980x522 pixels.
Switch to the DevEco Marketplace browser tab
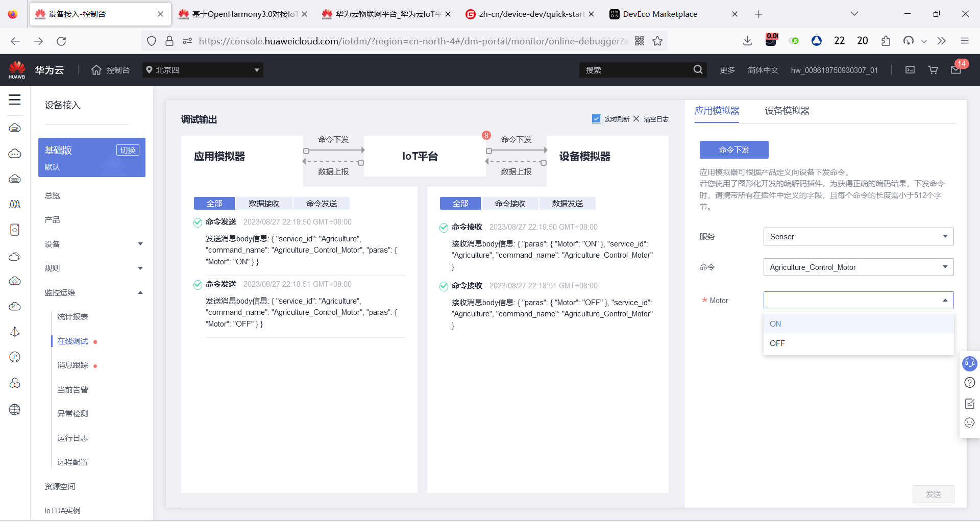coord(674,14)
